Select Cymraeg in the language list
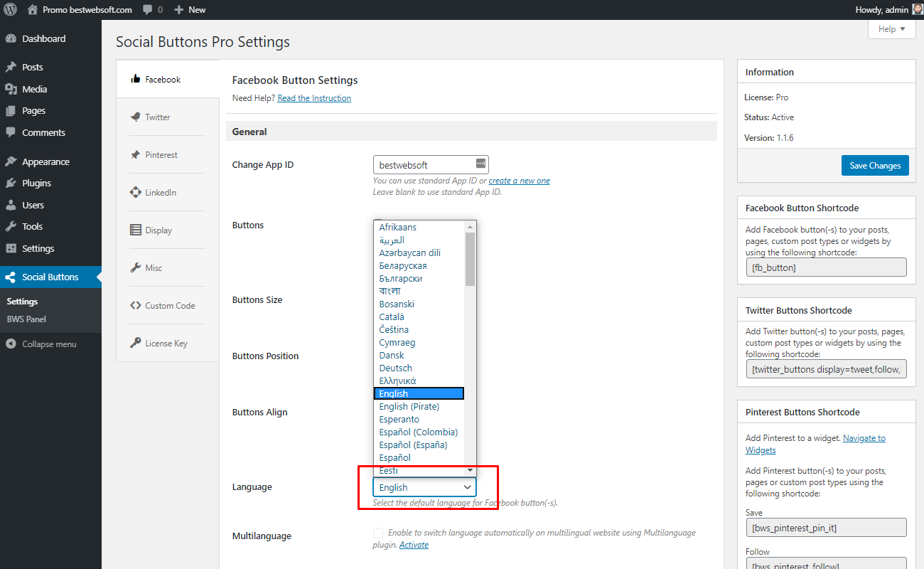Image resolution: width=924 pixels, height=569 pixels. click(419, 343)
